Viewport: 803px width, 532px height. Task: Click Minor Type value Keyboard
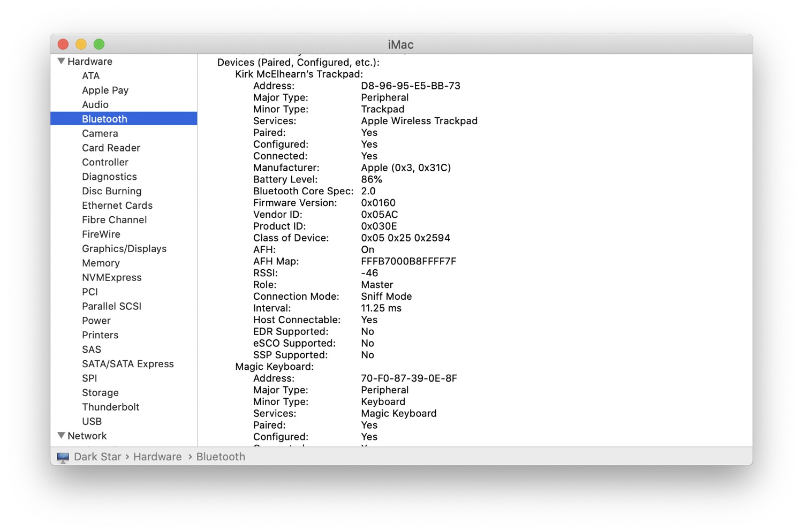coord(383,402)
